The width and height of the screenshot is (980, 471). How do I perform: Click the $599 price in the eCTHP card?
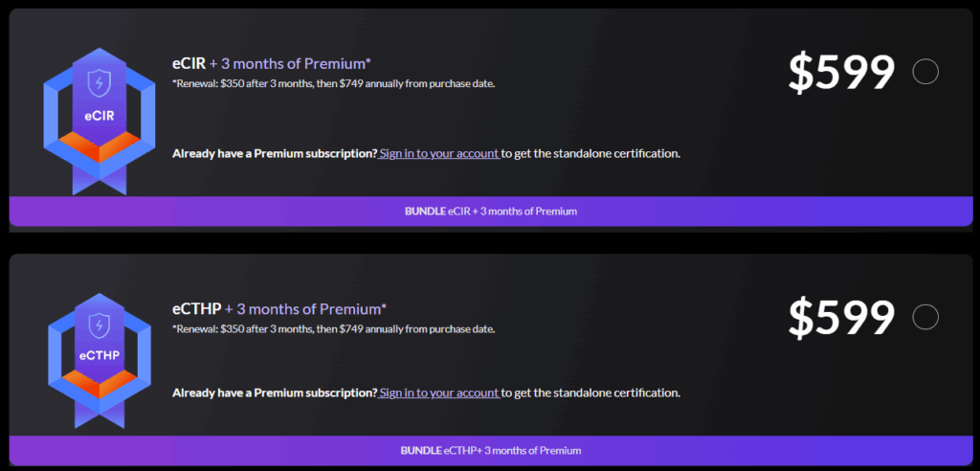(841, 318)
